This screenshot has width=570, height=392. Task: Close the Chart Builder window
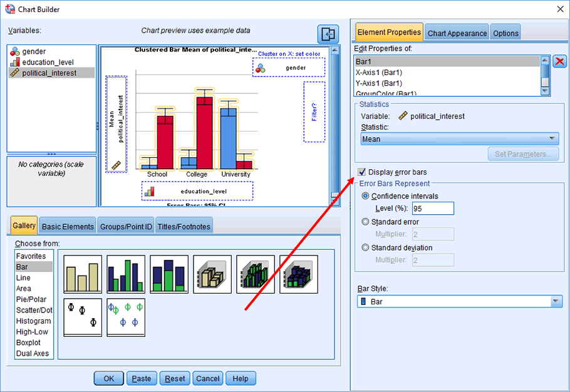[560, 9]
